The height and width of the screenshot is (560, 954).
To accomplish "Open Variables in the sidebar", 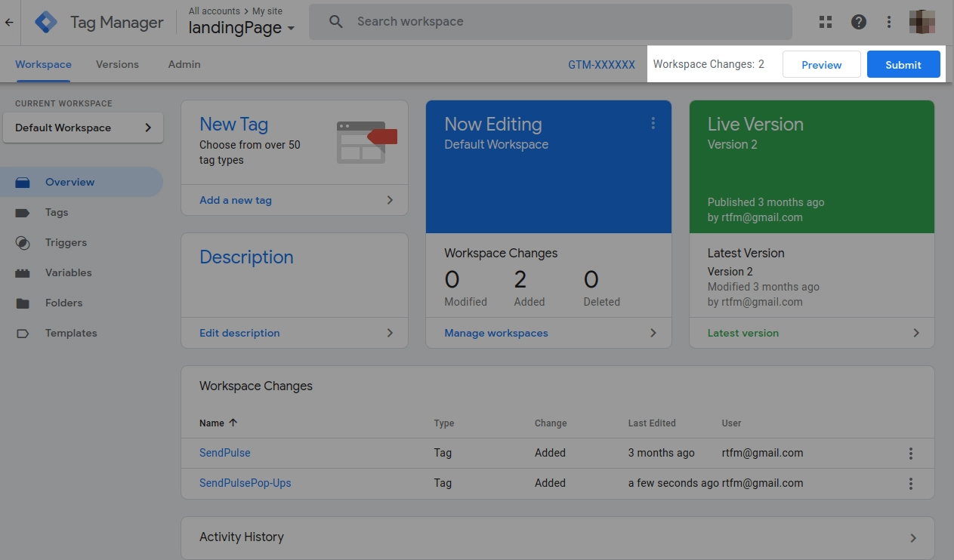I will tap(68, 272).
